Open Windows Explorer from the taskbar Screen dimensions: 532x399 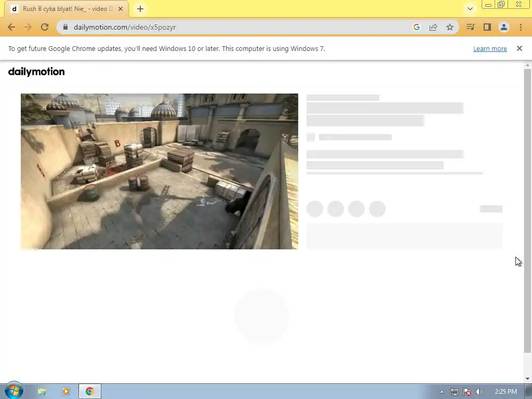[42, 392]
